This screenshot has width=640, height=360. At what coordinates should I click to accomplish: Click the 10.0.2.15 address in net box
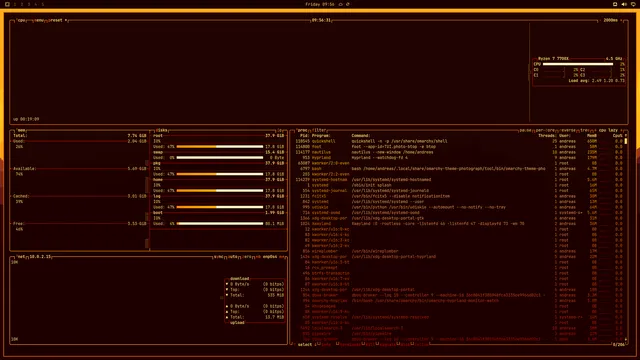[x=40, y=257]
